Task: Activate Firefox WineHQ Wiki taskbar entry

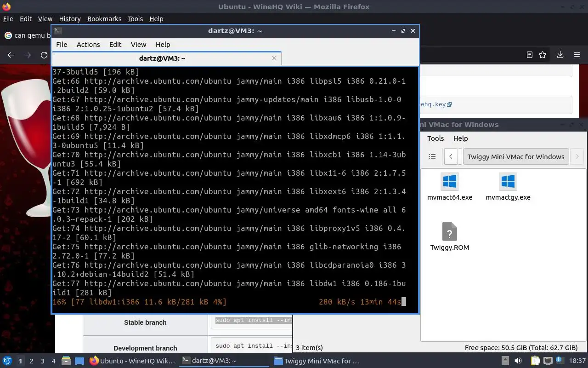Action: pos(132,361)
